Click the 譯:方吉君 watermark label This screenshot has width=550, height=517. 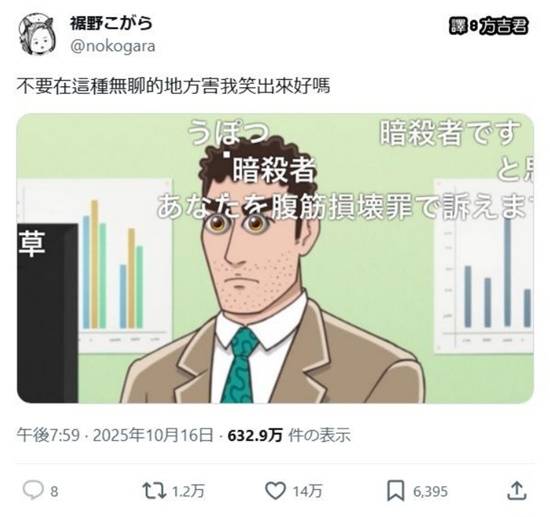[x=488, y=26]
